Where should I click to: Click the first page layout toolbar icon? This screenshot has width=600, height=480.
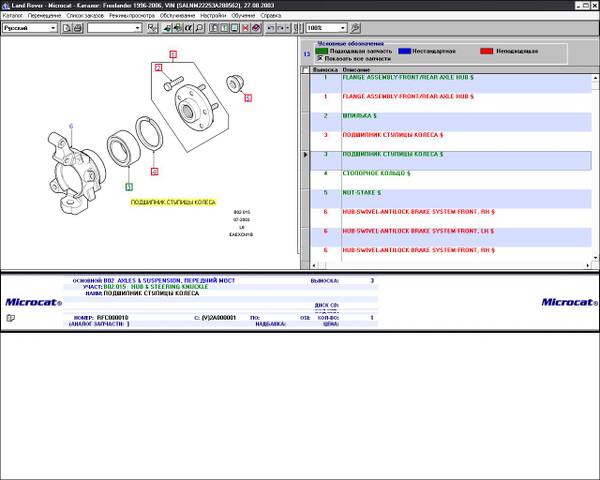(x=214, y=28)
